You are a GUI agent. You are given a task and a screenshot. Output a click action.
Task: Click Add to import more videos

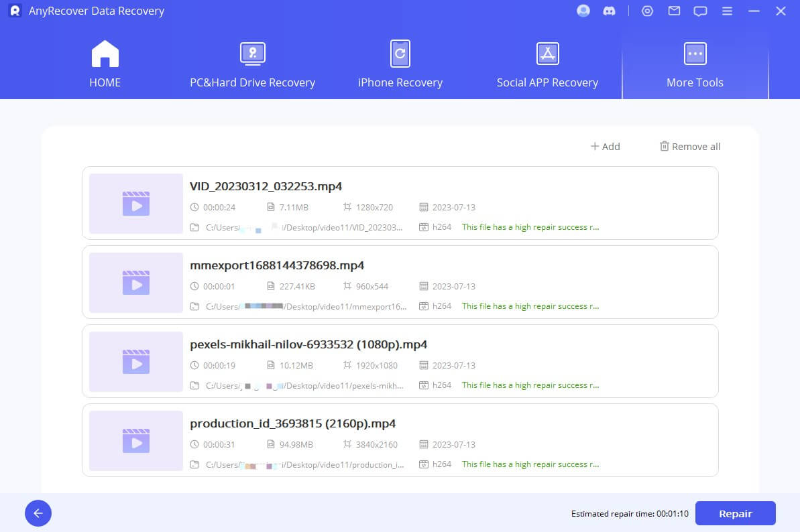pos(605,146)
